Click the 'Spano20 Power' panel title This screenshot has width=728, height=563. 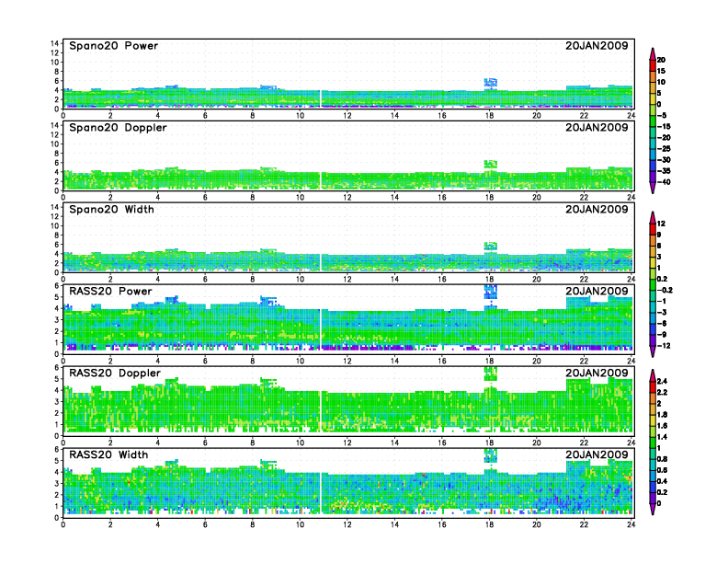114,45
